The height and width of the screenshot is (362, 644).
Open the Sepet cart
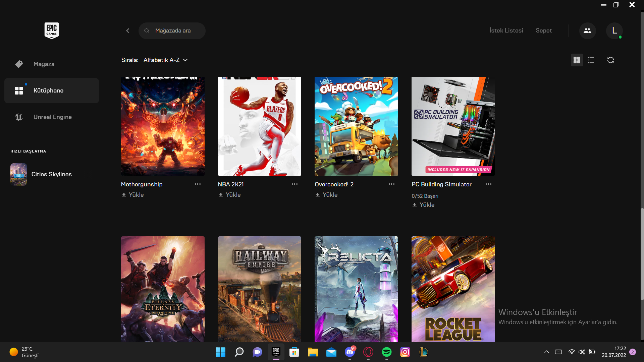[x=543, y=31]
